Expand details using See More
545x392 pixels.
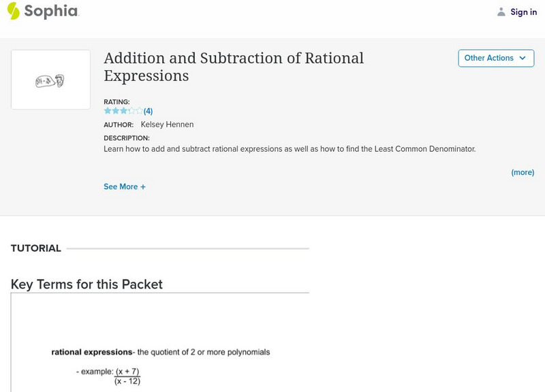pos(121,186)
